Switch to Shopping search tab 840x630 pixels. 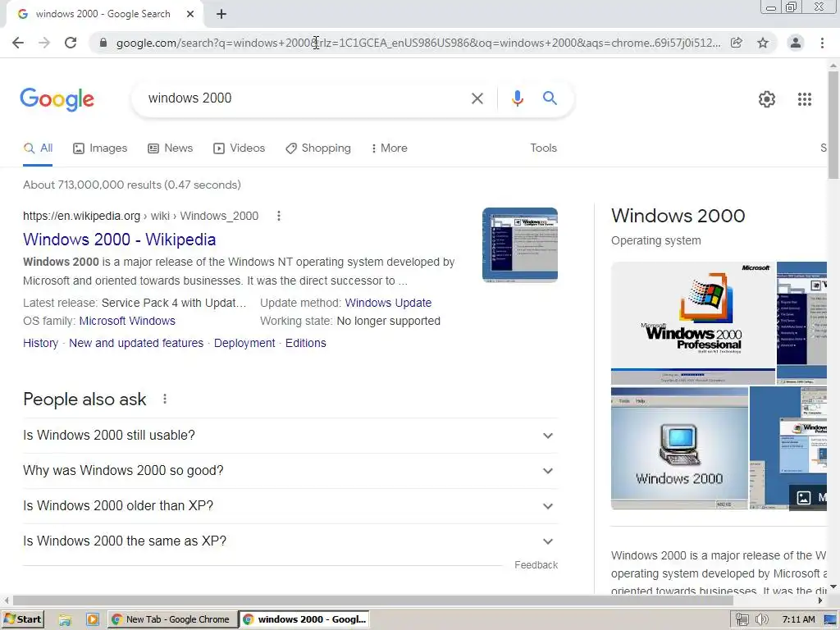[x=318, y=148]
